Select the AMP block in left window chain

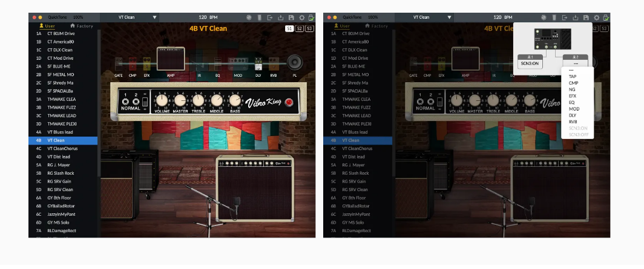coord(171,59)
